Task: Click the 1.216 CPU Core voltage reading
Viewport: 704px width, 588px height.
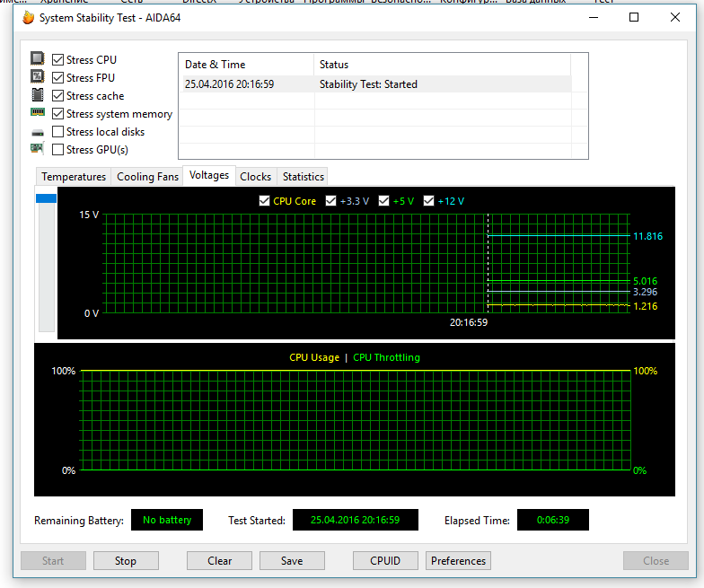Action: tap(645, 306)
